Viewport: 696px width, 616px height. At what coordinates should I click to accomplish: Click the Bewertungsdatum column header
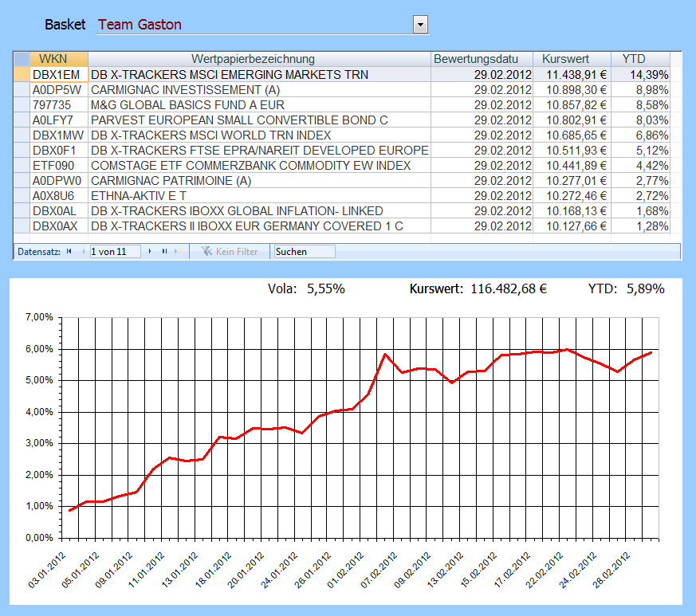point(482,59)
